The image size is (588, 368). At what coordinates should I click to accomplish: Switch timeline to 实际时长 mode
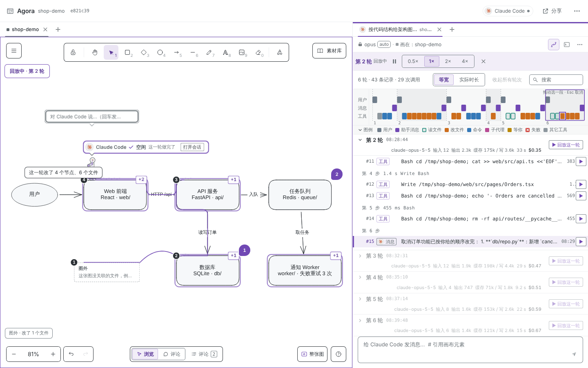coord(469,80)
